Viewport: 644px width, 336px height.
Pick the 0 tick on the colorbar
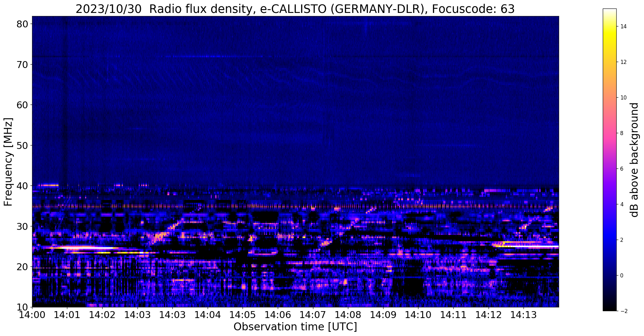[621, 276]
